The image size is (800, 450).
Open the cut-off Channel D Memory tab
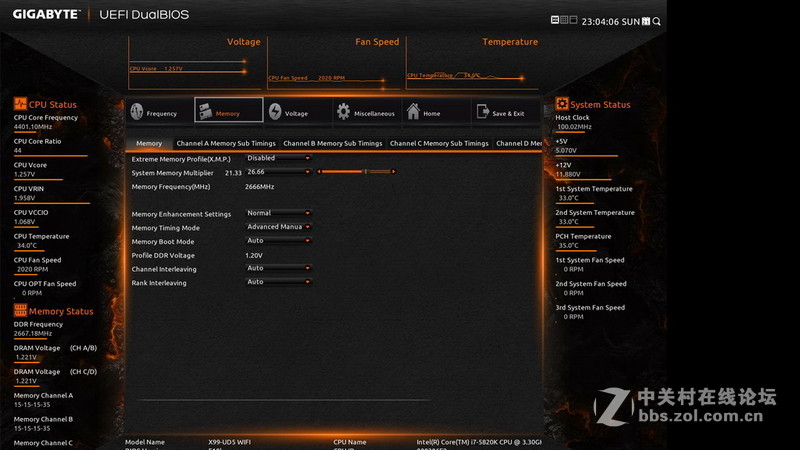click(x=518, y=143)
